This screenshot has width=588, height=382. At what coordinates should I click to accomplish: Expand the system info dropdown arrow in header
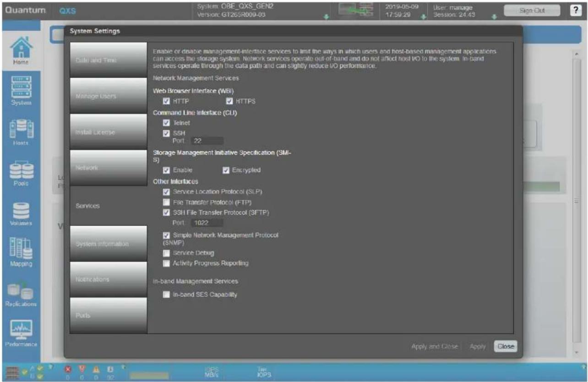327,18
